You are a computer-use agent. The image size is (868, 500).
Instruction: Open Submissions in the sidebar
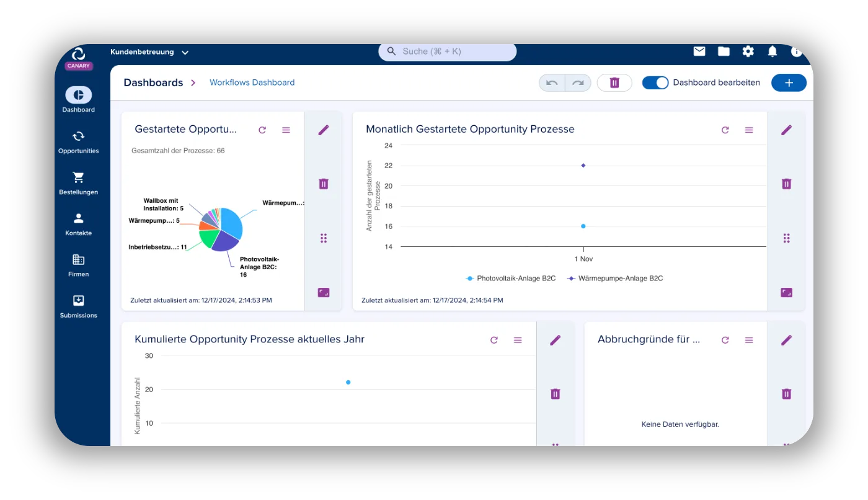(79, 306)
